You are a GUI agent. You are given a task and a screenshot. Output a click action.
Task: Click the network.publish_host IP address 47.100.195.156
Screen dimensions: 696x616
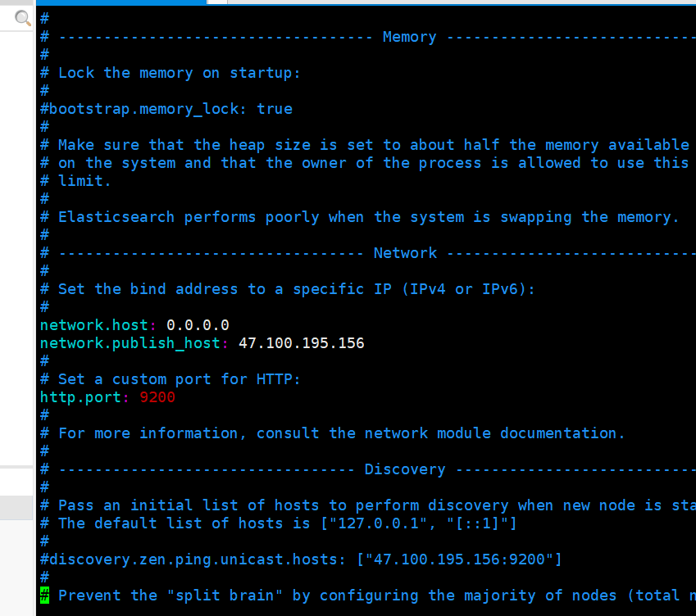pos(301,343)
